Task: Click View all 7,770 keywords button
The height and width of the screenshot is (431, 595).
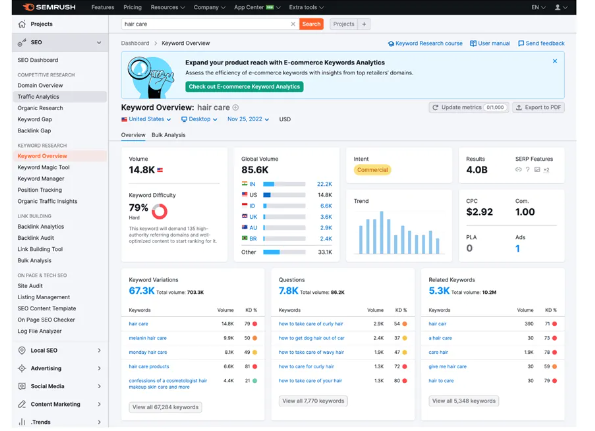Action: coord(313,401)
